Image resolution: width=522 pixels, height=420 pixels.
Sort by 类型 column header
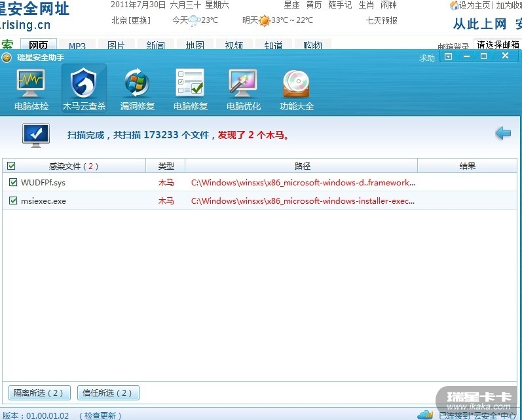tap(166, 166)
